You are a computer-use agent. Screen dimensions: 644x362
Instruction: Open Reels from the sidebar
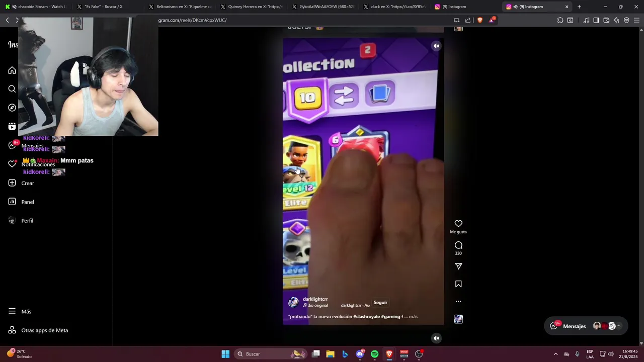pyautogui.click(x=12, y=127)
